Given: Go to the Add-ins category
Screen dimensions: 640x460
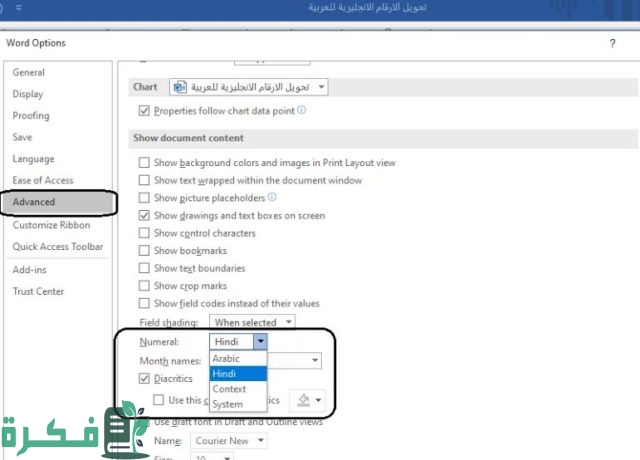Looking at the screenshot, I should point(29,270).
